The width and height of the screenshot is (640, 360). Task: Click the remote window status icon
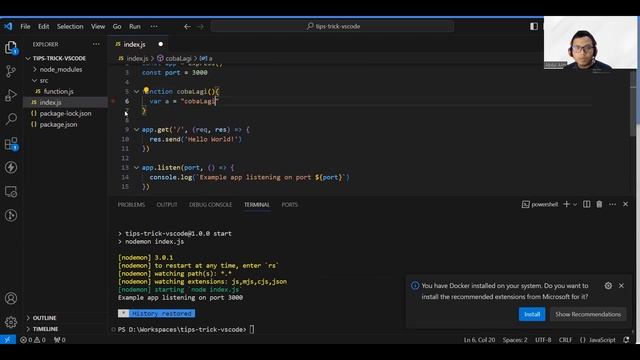[x=8, y=340]
